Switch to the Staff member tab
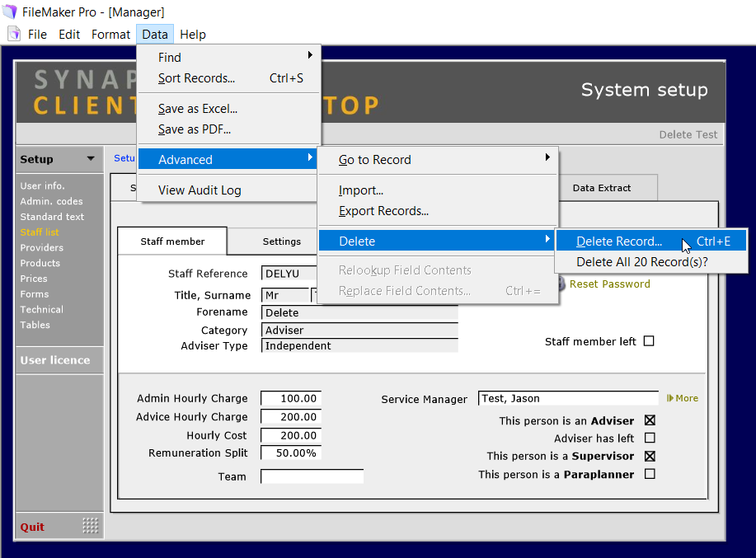 tap(172, 241)
